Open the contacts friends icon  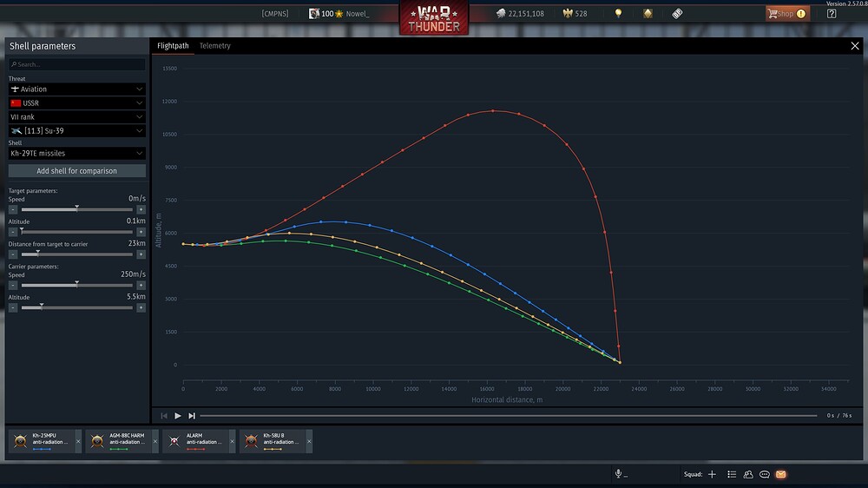(x=748, y=474)
